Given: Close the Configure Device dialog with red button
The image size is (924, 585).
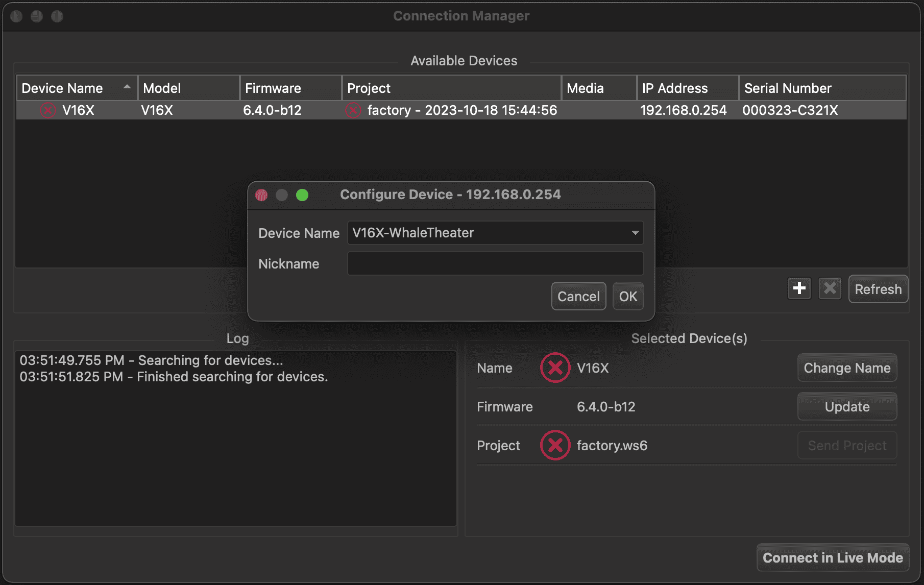Looking at the screenshot, I should (x=261, y=195).
